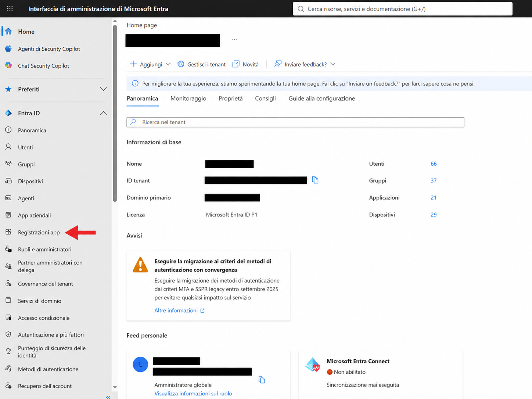
Task: Click the Home page breadcrumb
Action: (142, 25)
